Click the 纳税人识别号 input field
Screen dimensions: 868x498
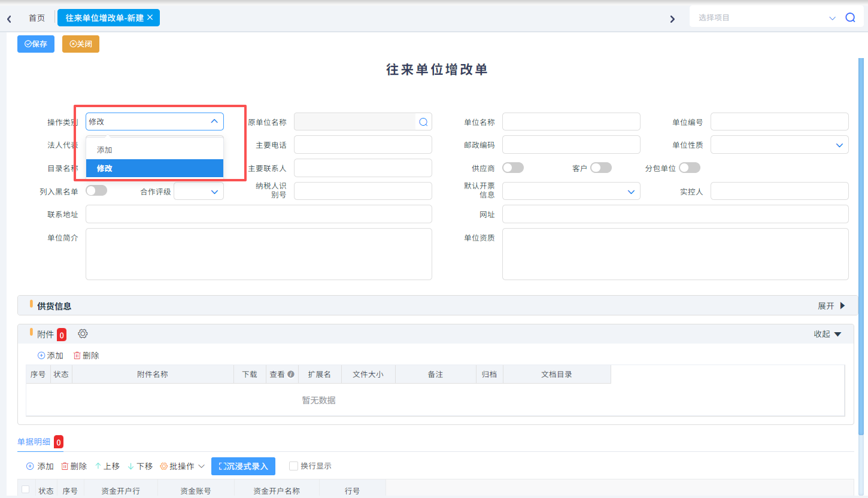(363, 191)
